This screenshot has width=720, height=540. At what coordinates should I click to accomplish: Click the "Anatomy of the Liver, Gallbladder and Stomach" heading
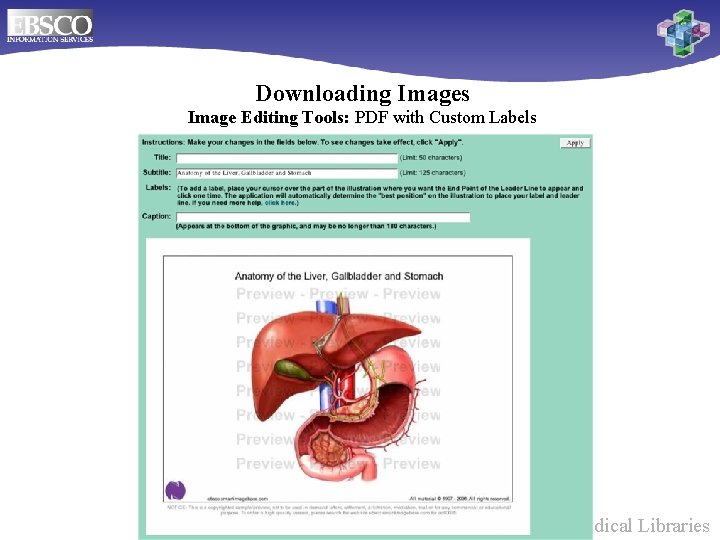[339, 276]
